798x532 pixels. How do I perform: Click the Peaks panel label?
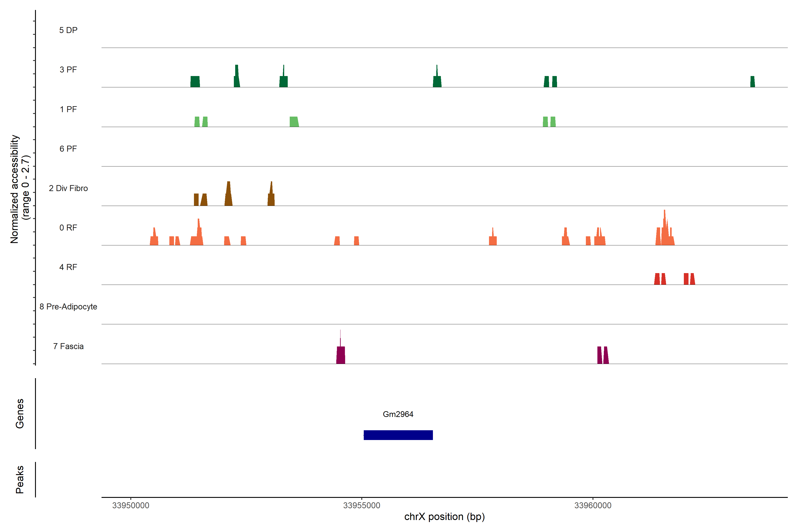[x=20, y=479]
